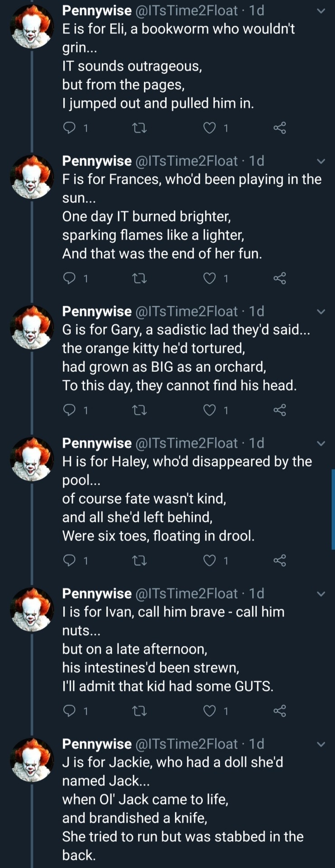Like the 'I is for Ivan' tweet
The width and height of the screenshot is (335, 868).
click(209, 711)
